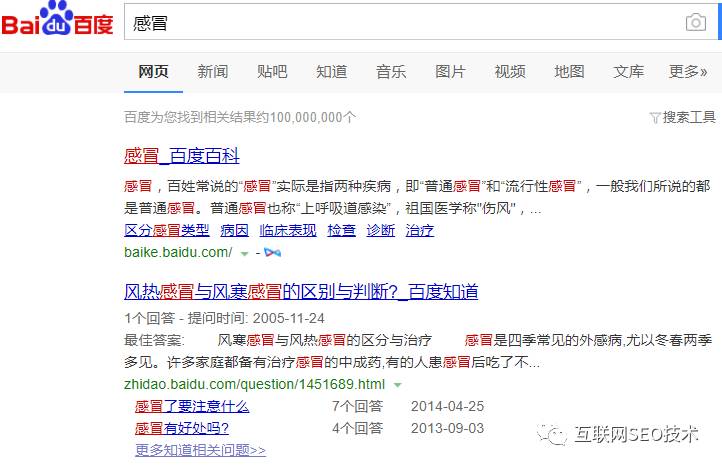Click result count text 百度为您找到相关结果约100,000,000个

[239, 117]
